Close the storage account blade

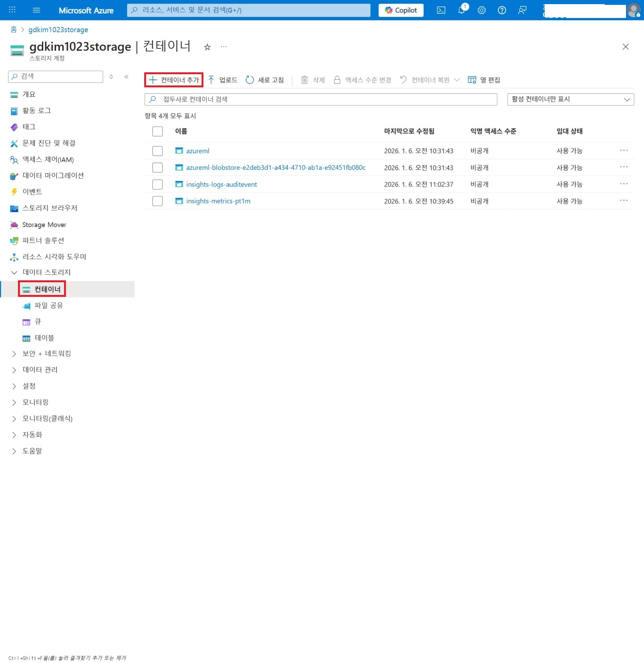[x=625, y=47]
